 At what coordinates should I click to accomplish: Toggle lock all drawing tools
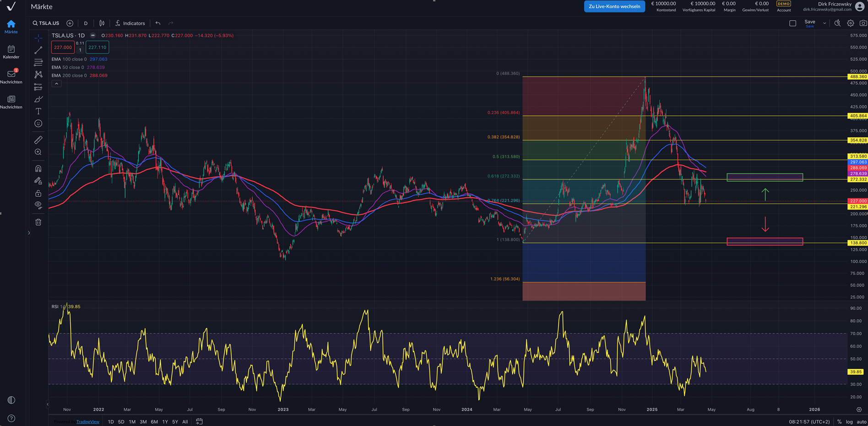[38, 193]
